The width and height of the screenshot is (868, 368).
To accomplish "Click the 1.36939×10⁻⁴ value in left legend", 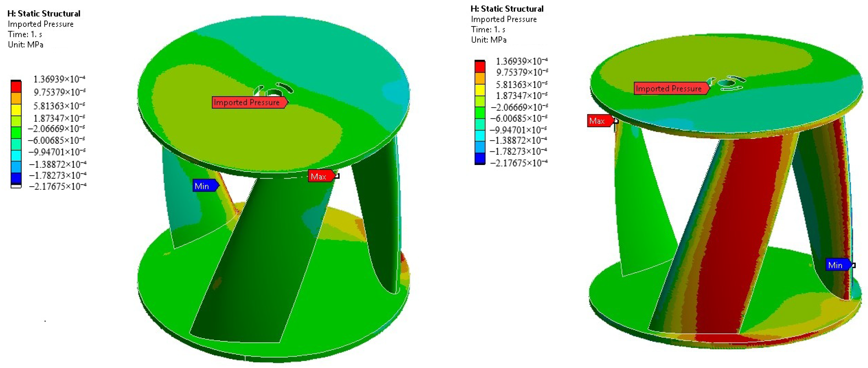I will tap(59, 79).
